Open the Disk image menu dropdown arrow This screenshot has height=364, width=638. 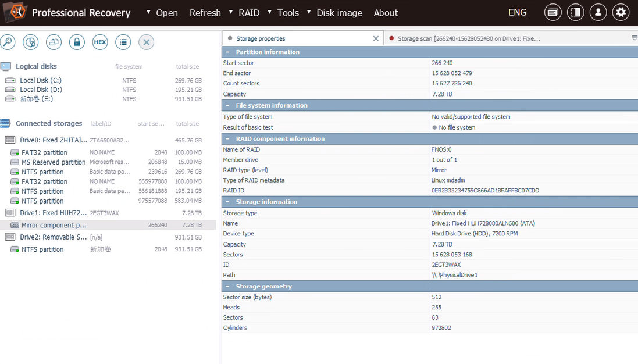click(x=309, y=12)
